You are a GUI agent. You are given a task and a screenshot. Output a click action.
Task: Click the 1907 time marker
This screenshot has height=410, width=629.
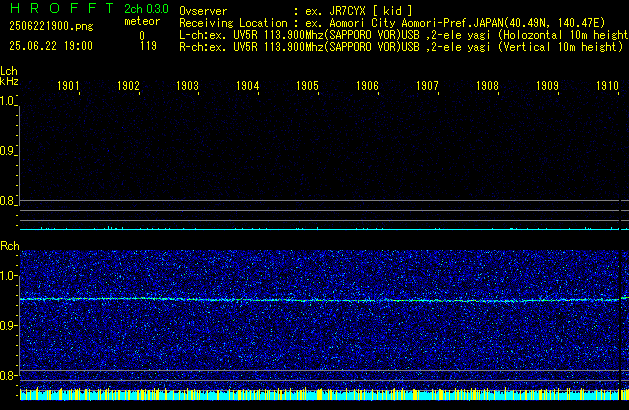click(427, 86)
